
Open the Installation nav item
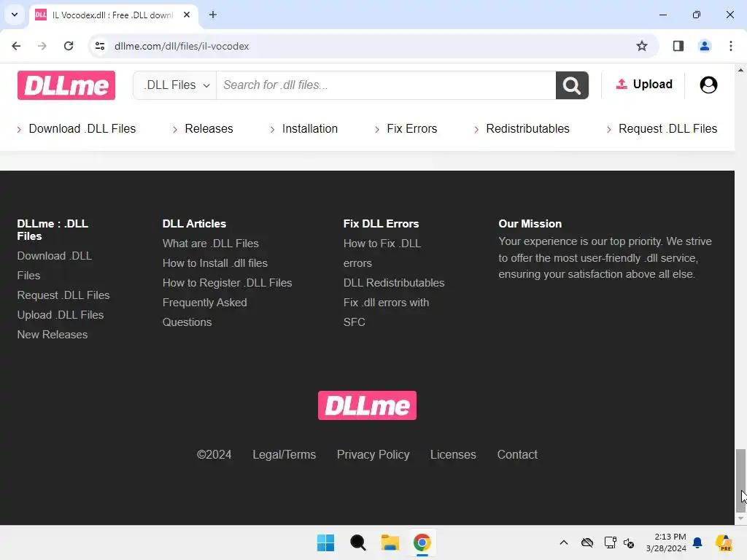pyautogui.click(x=309, y=128)
